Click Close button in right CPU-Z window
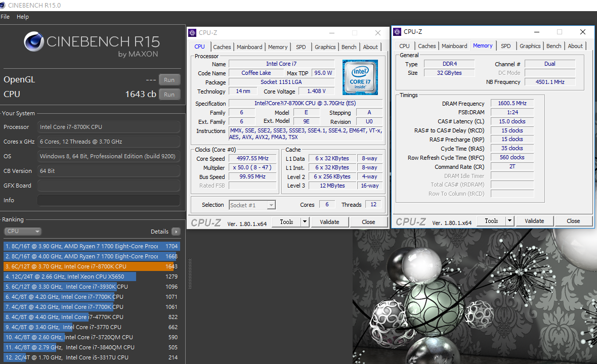This screenshot has width=597, height=364. (573, 220)
